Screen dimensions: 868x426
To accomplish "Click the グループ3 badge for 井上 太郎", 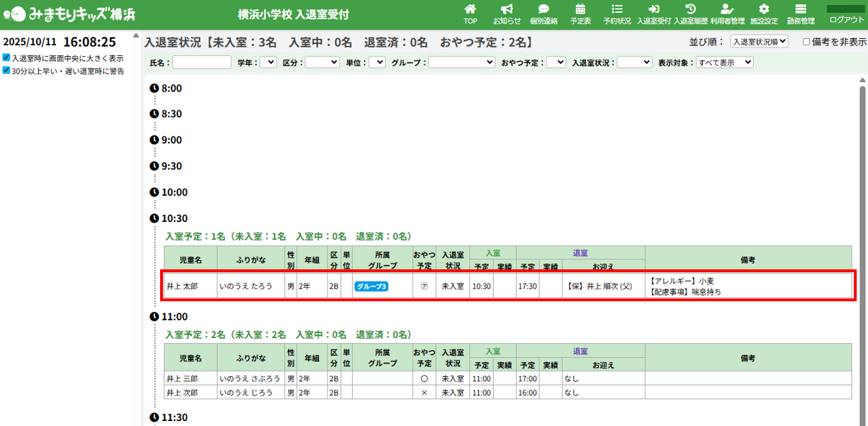I will tap(372, 286).
